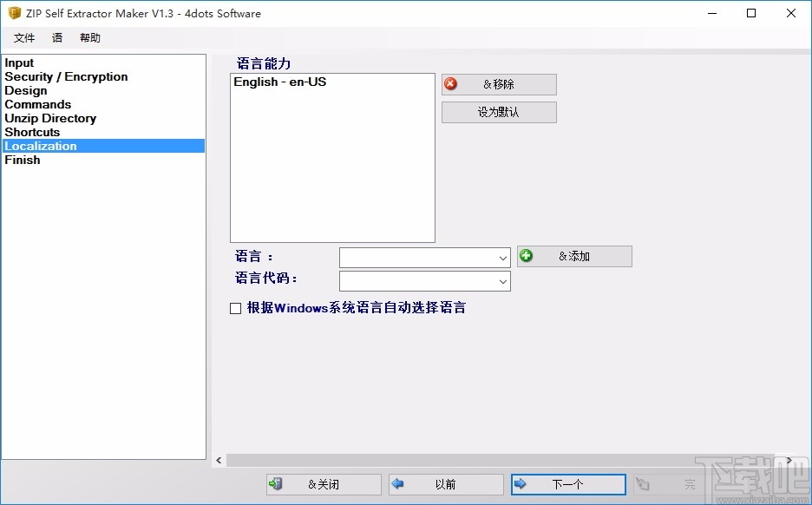This screenshot has width=812, height=505.
Task: Expand the language combo box arrow
Action: [503, 257]
